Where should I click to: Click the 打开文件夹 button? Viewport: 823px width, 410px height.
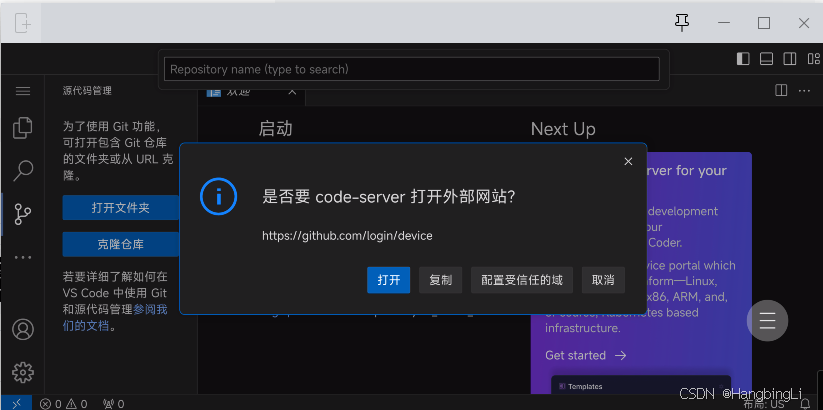[x=121, y=208]
